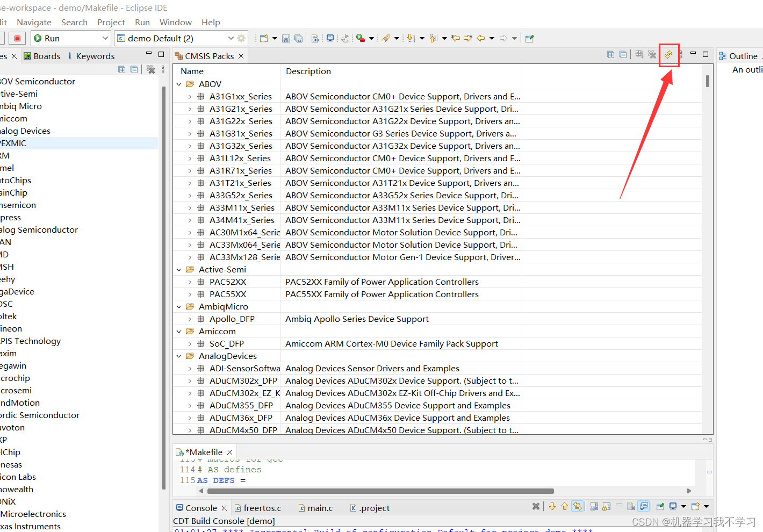Image resolution: width=763 pixels, height=532 pixels.
Task: Expand All in CMSIS Packs view toolbar
Action: 610,54
